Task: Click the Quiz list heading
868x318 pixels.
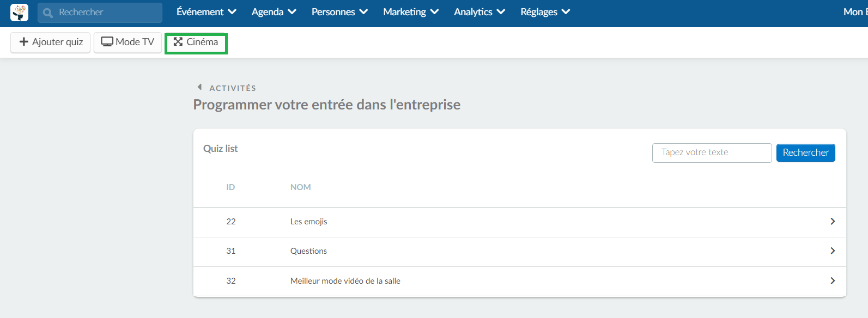Action: click(x=221, y=149)
